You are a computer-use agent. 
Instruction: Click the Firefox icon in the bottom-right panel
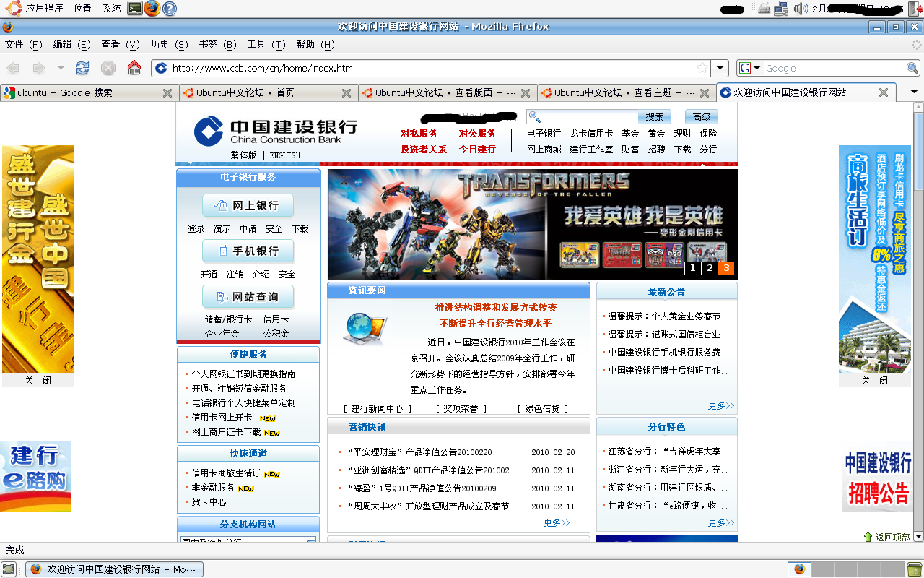799,569
